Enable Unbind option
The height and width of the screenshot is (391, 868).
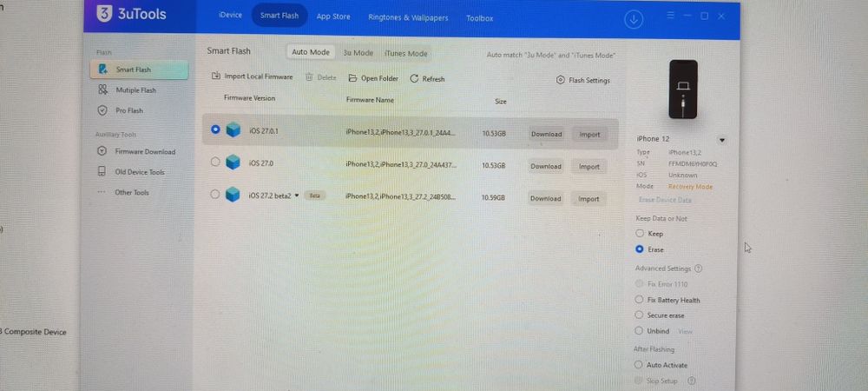638,331
